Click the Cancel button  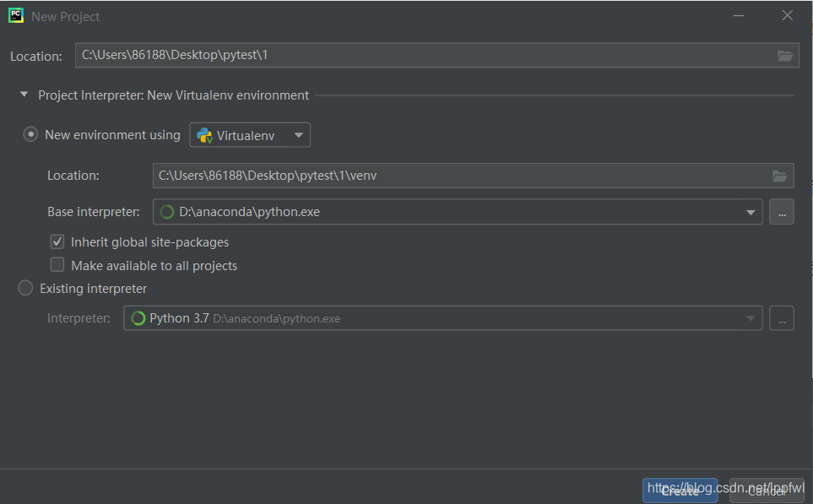point(767,490)
